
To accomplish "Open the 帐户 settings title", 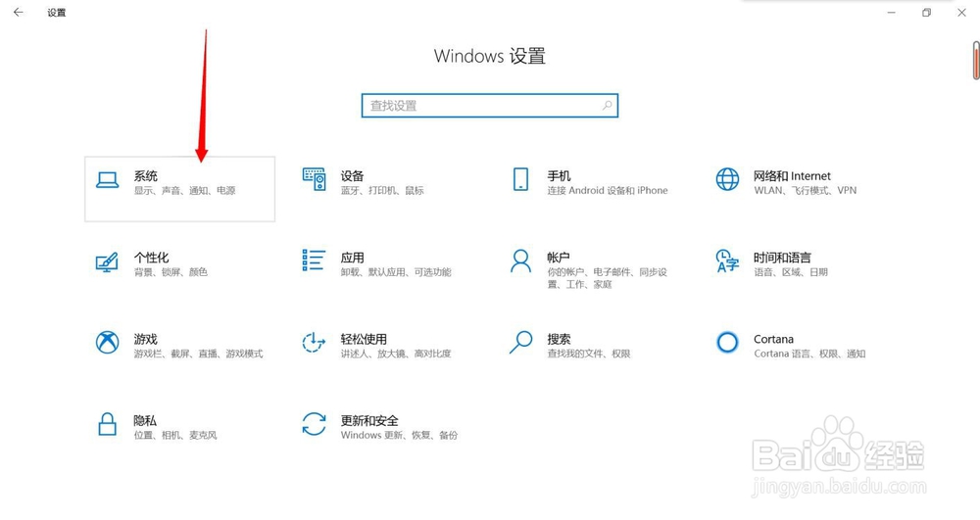I will [559, 258].
